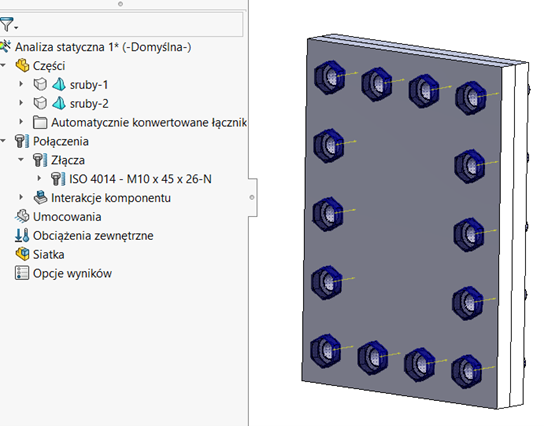Click the sruby-1 mesh cone icon
Image resolution: width=544 pixels, height=426 pixels.
coord(59,84)
